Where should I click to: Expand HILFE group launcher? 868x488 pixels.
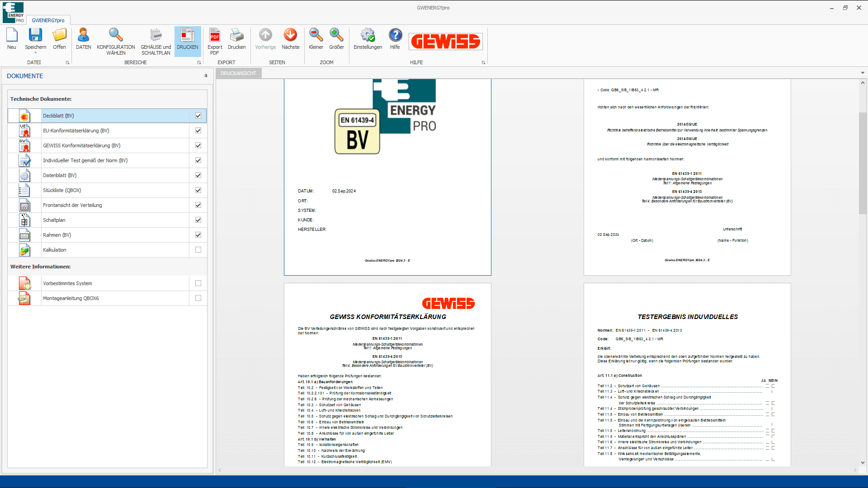click(x=483, y=63)
